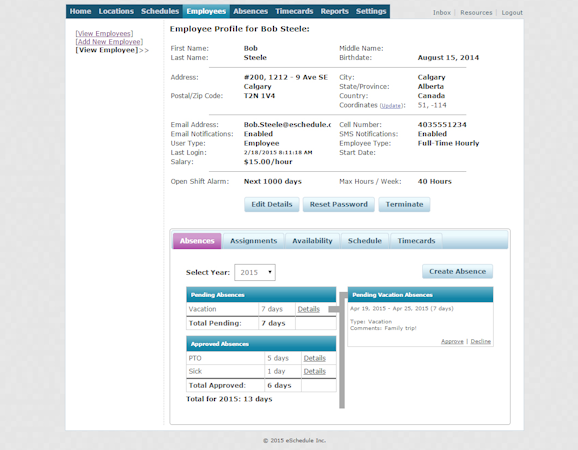Terminate the employee Bob Steele
Viewport: 578px width, 450px height.
(404, 204)
